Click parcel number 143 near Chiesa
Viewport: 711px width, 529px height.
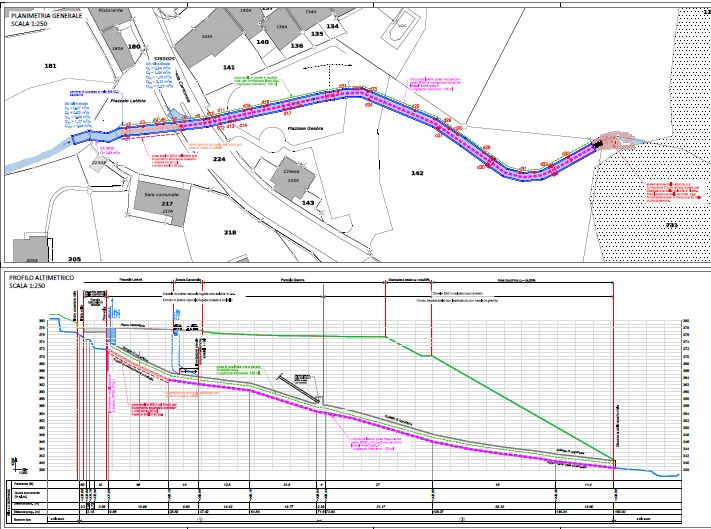point(308,203)
